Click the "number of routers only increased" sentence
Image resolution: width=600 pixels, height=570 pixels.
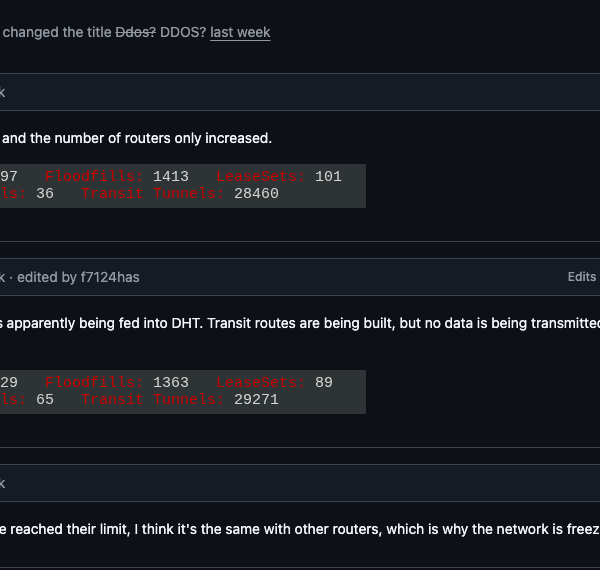[136, 138]
